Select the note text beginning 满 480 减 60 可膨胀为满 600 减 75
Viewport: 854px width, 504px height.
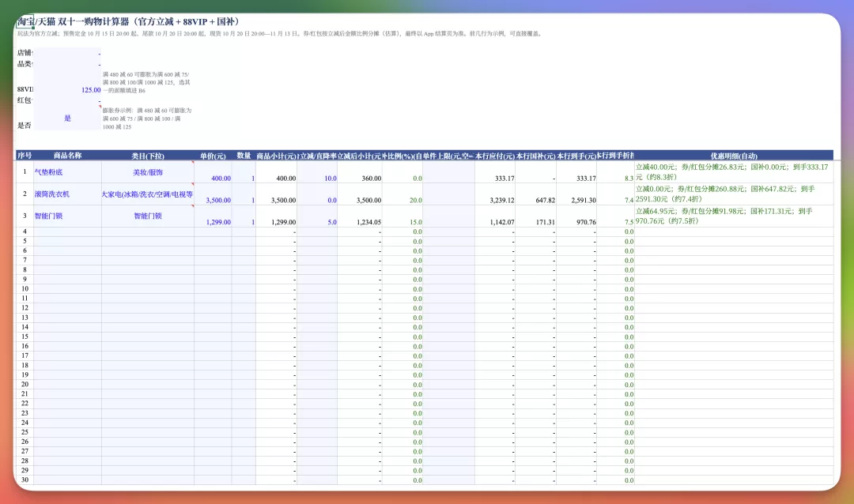pyautogui.click(x=146, y=82)
